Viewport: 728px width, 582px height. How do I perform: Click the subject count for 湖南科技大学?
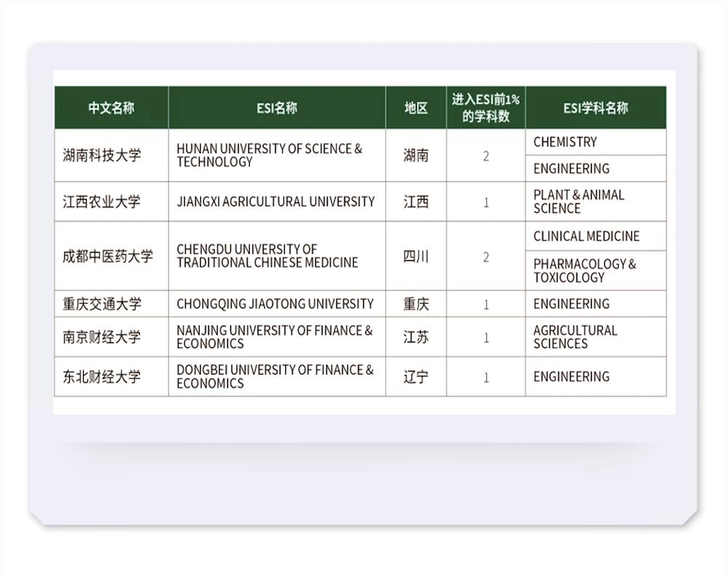(486, 155)
